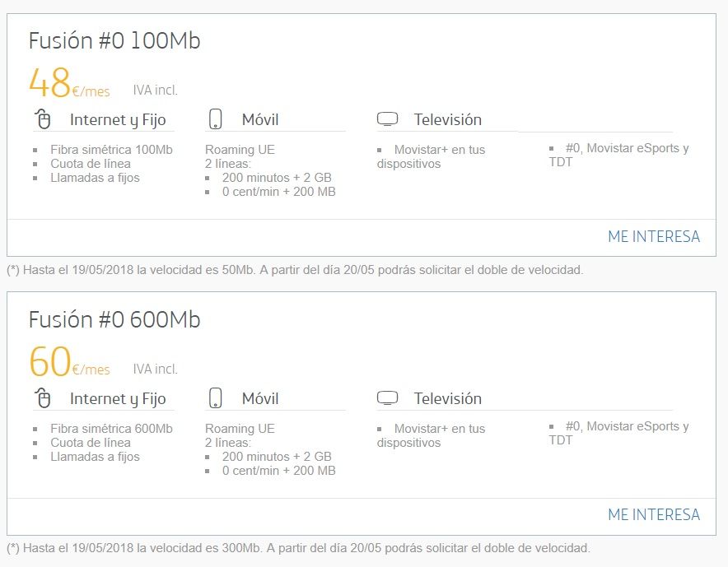Click the Móvil phone icon in Fusión #0 600Mb
This screenshot has width=728, height=567.
point(216,397)
